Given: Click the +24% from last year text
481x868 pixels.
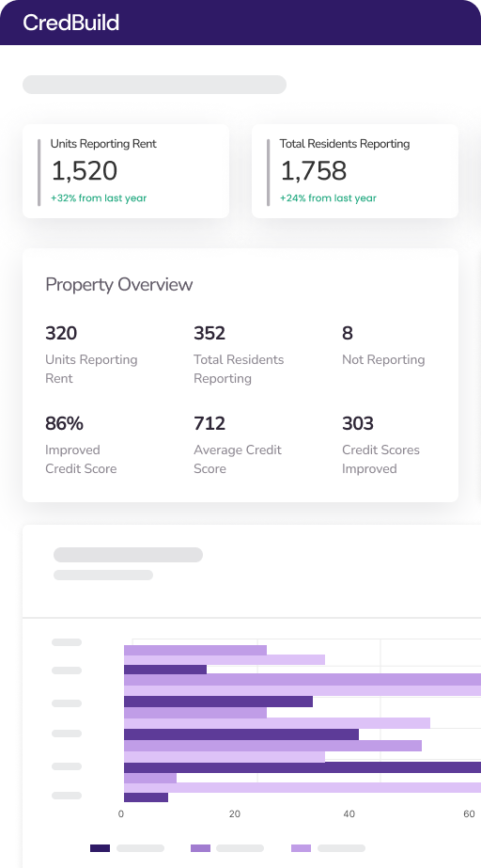Looking at the screenshot, I should [x=328, y=198].
